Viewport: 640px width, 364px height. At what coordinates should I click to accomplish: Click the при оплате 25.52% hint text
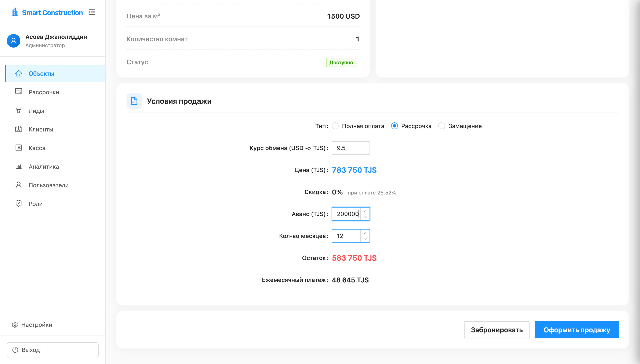coord(372,193)
